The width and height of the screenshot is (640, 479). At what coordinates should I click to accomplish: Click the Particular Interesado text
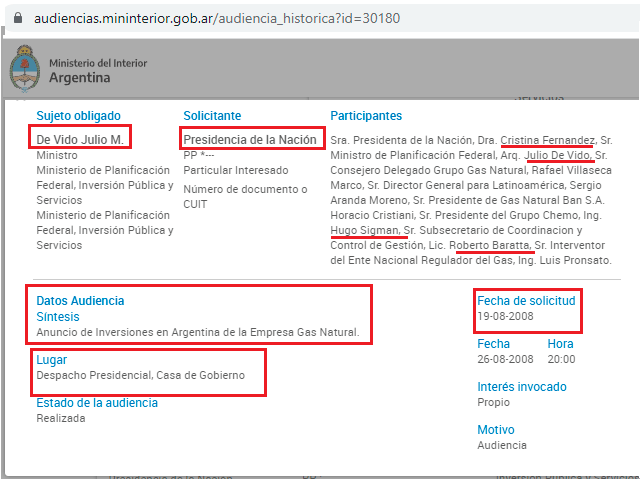pyautogui.click(x=236, y=170)
